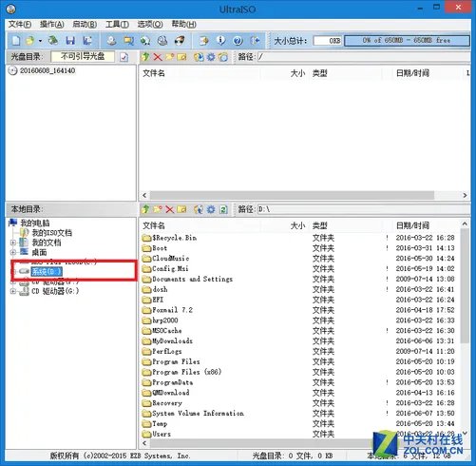The width and height of the screenshot is (476, 466).
Task: Select 我的ISO文档 in local tree
Action: (52, 233)
